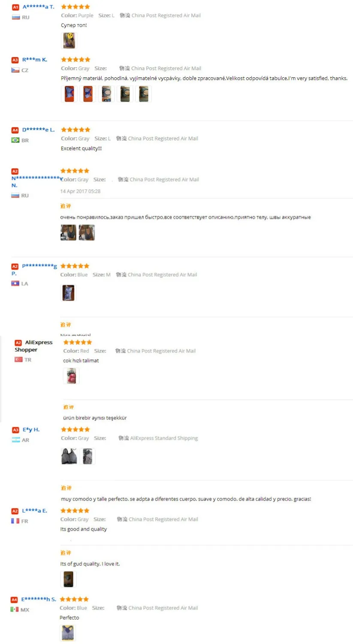Click the Brazil flag icon next to BR
The width and height of the screenshot is (353, 644).
coord(15,140)
